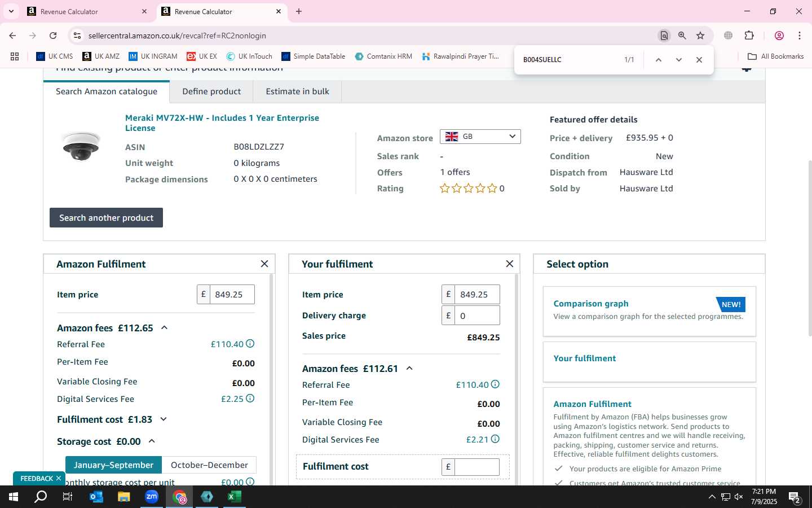812x508 pixels.
Task: Expand Fulfilment cost £1.83 section
Action: tap(164, 419)
